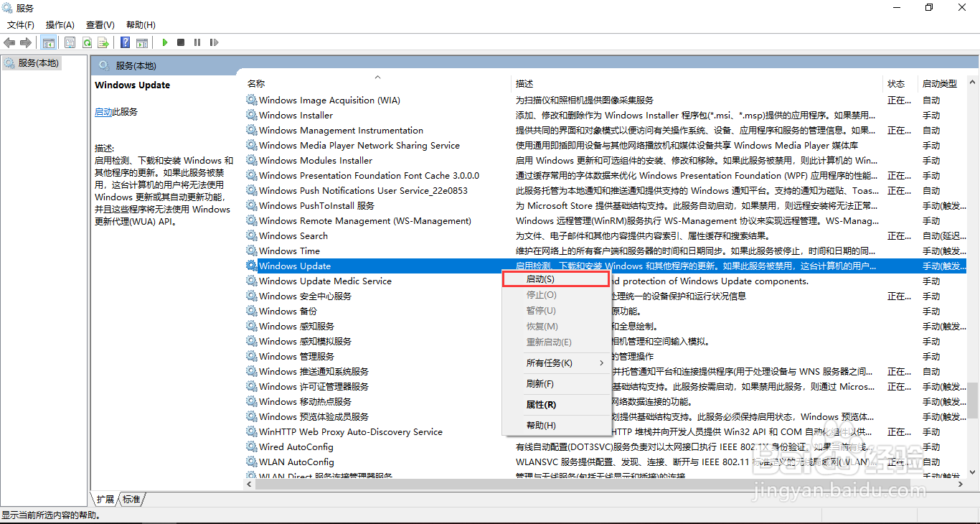Click gear icon beside Windows 备份
This screenshot has height=524, width=980.
[251, 311]
